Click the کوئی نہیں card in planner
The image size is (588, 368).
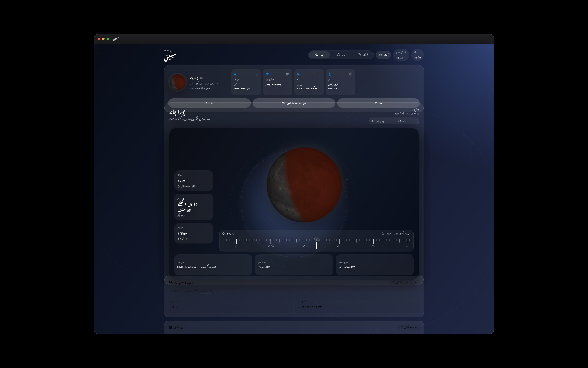[x=231, y=304]
